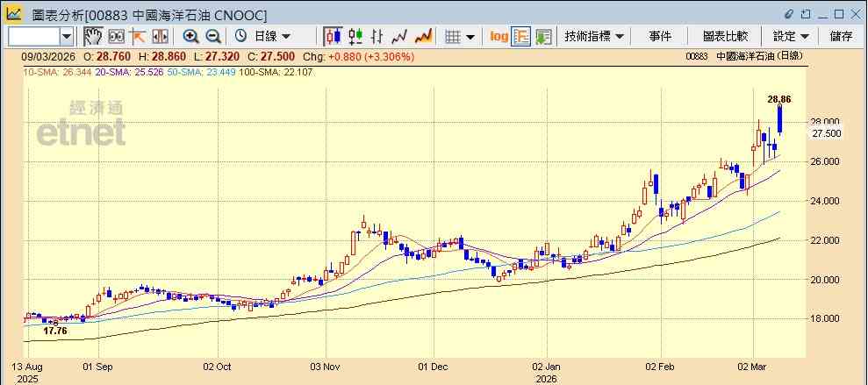Click the 02 Mar date axis label
The image size is (868, 385).
pyautogui.click(x=753, y=367)
